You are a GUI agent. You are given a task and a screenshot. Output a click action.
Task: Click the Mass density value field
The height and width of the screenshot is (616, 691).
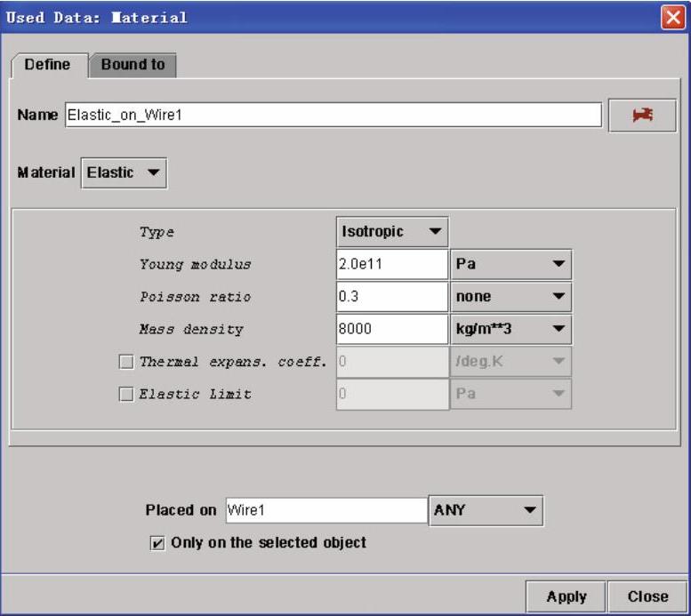point(391,329)
